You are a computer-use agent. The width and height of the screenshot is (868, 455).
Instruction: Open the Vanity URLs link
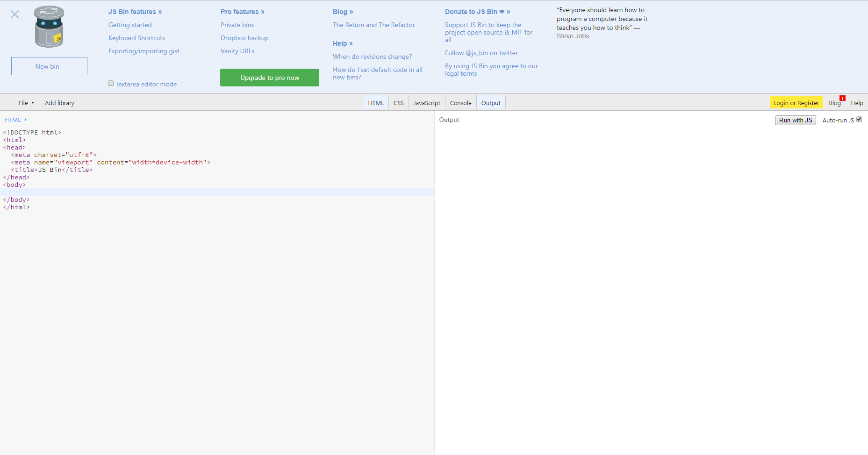(237, 51)
